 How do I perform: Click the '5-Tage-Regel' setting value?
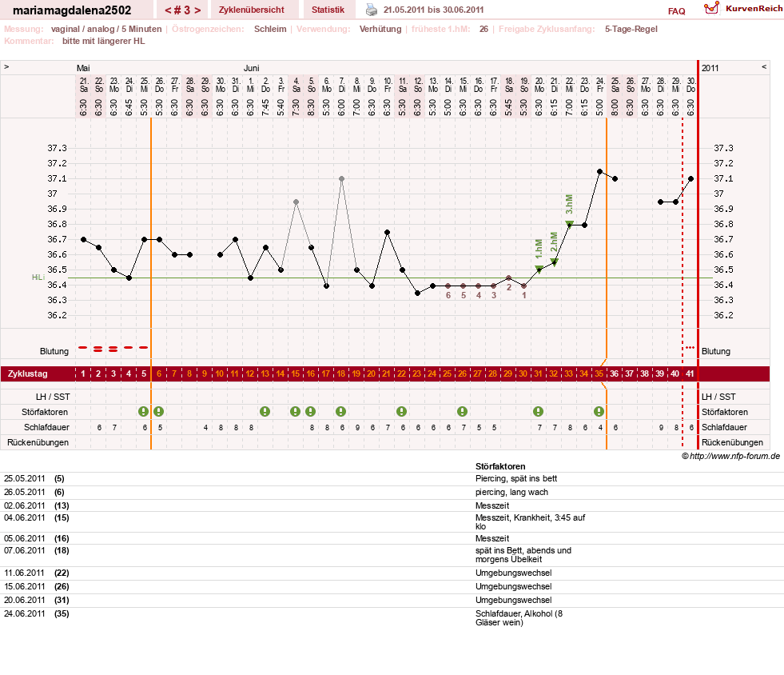[x=631, y=29]
